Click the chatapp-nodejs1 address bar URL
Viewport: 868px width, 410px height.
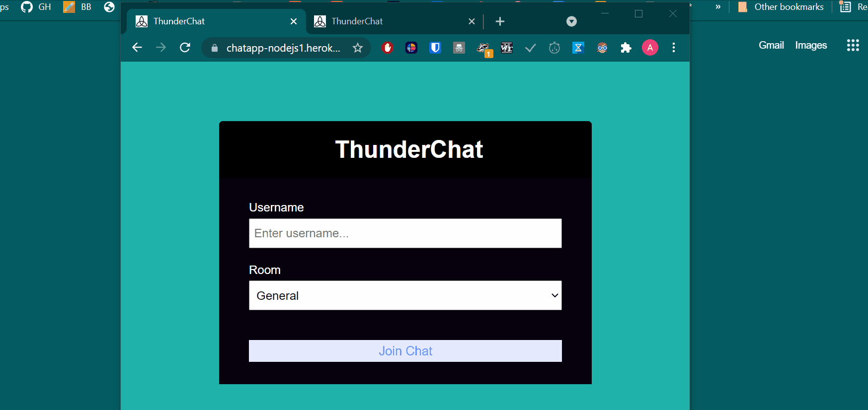[x=283, y=48]
